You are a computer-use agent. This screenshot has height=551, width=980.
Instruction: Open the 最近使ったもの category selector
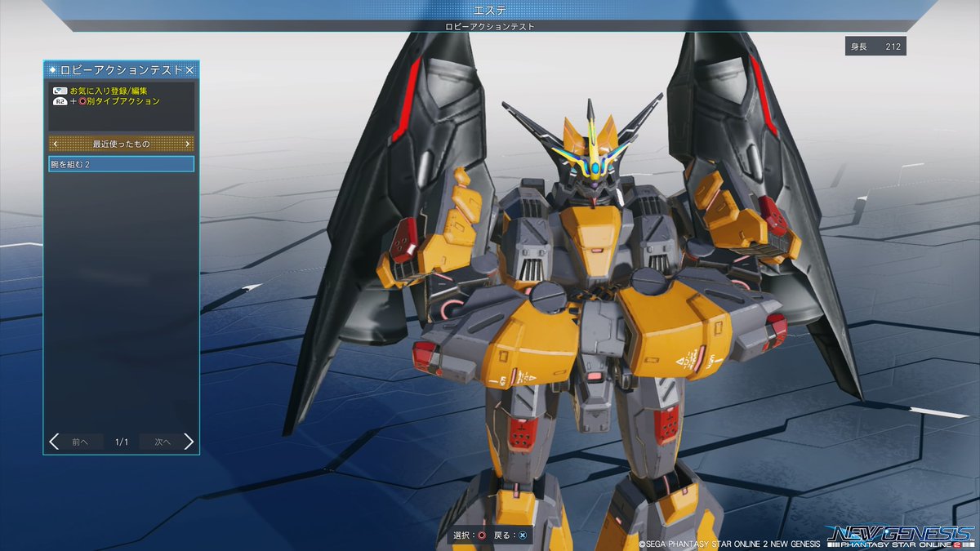pos(121,144)
